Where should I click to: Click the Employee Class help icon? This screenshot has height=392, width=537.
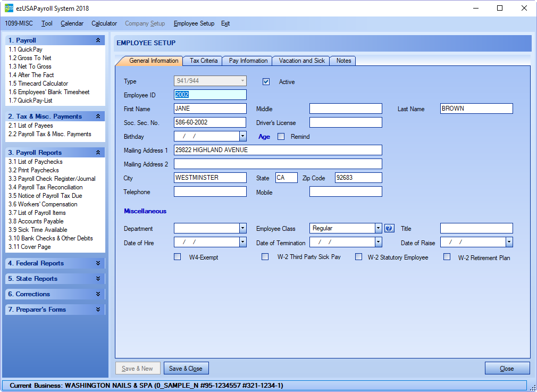(389, 228)
